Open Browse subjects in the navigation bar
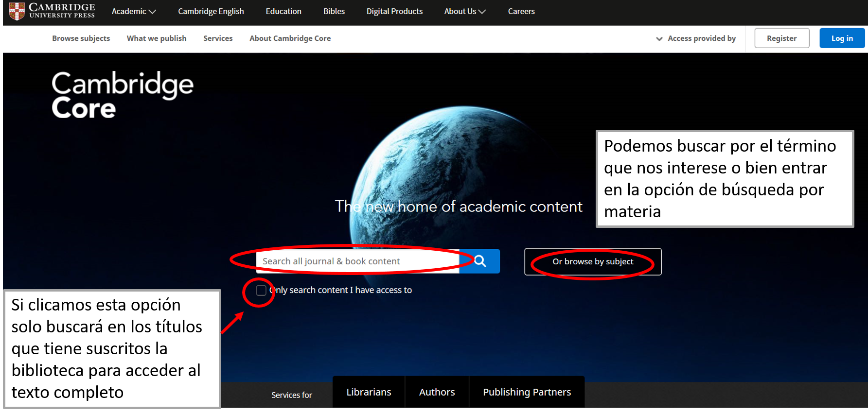This screenshot has height=414, width=868. tap(81, 38)
